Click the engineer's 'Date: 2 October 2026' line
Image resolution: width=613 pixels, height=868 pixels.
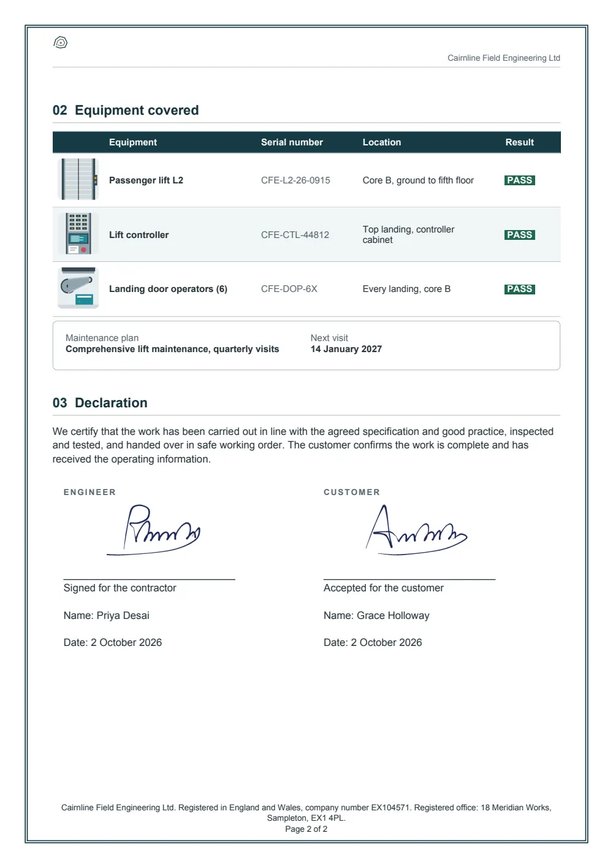(113, 642)
